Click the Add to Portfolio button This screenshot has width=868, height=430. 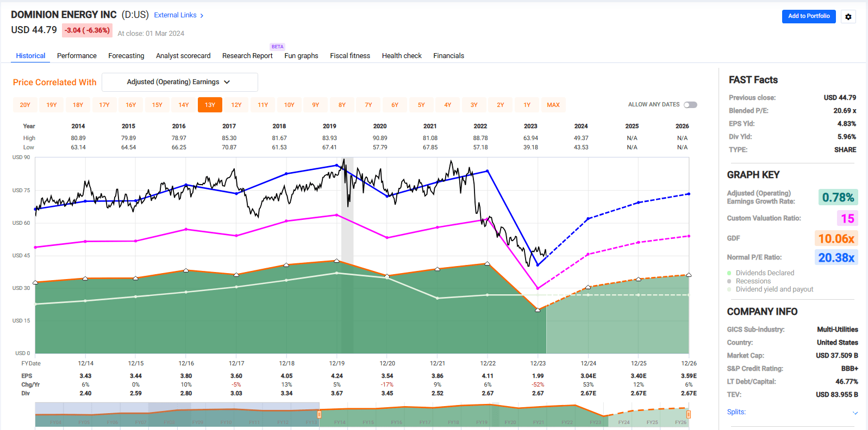point(809,16)
